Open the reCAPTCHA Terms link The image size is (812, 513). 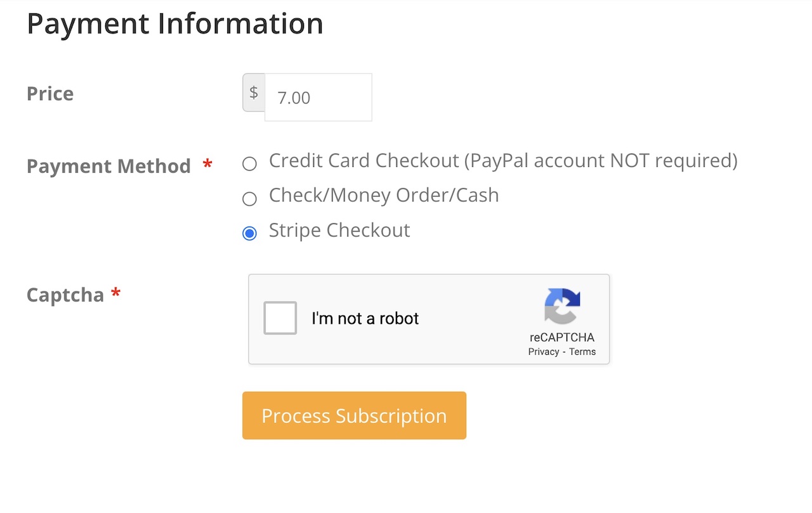(582, 352)
